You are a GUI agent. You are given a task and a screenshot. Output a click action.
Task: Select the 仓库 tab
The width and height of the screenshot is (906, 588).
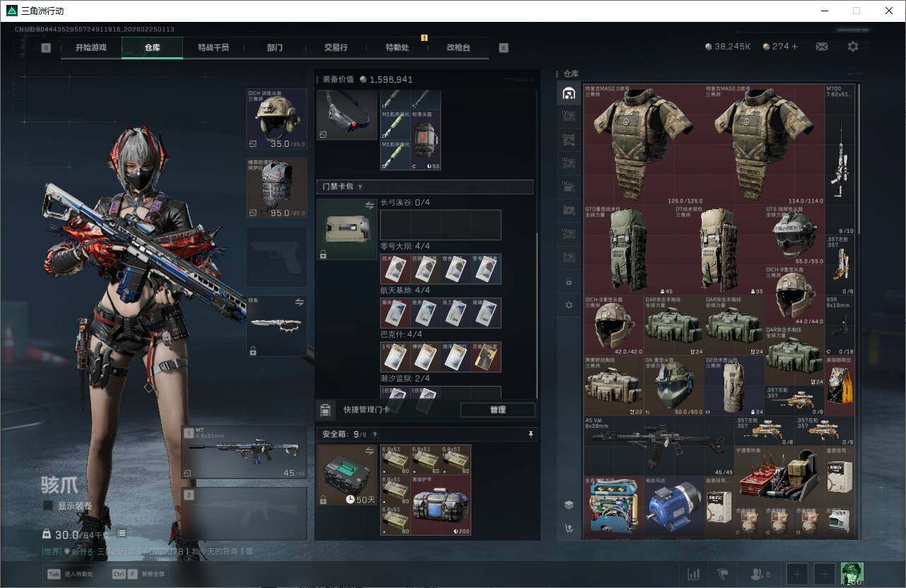pyautogui.click(x=152, y=47)
